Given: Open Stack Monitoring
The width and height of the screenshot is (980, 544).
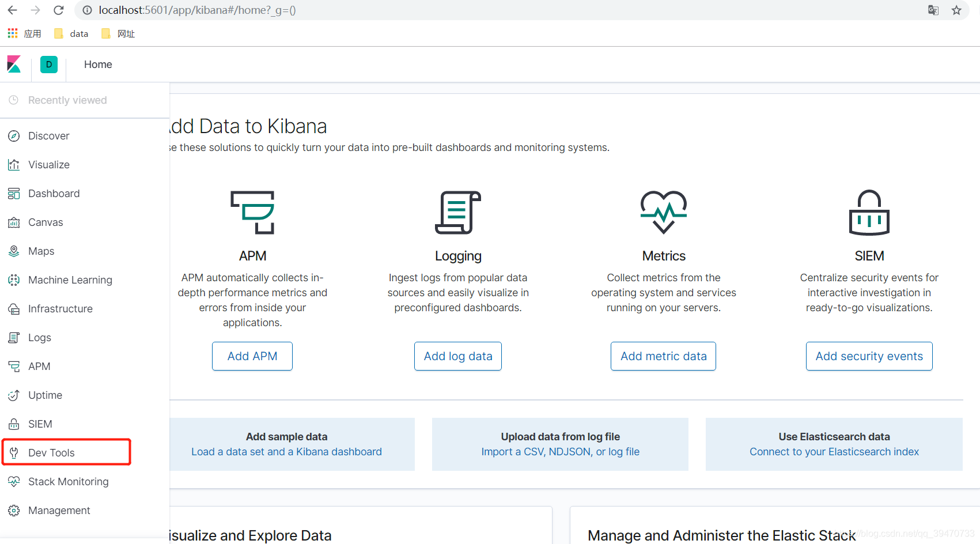Looking at the screenshot, I should 69,481.
